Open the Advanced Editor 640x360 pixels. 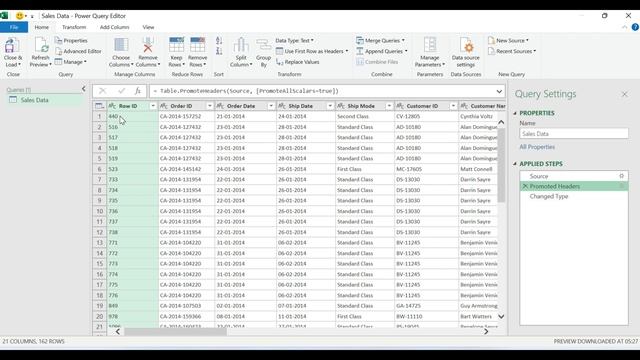[x=78, y=51]
